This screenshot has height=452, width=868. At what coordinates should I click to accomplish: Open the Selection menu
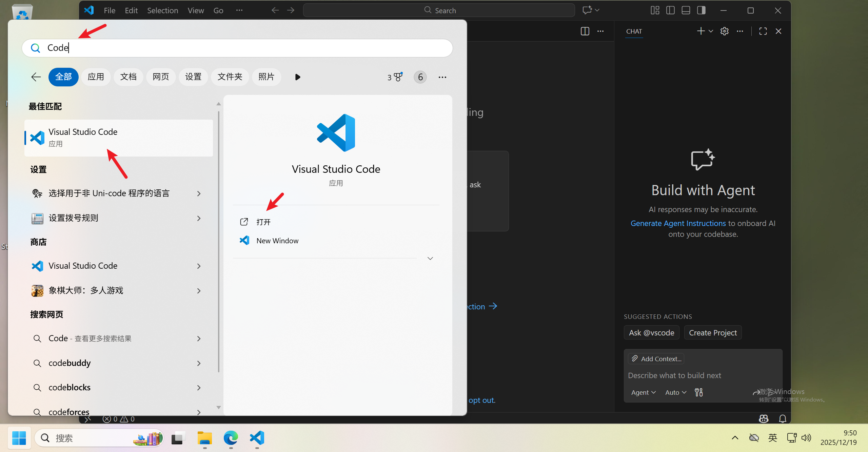(162, 11)
